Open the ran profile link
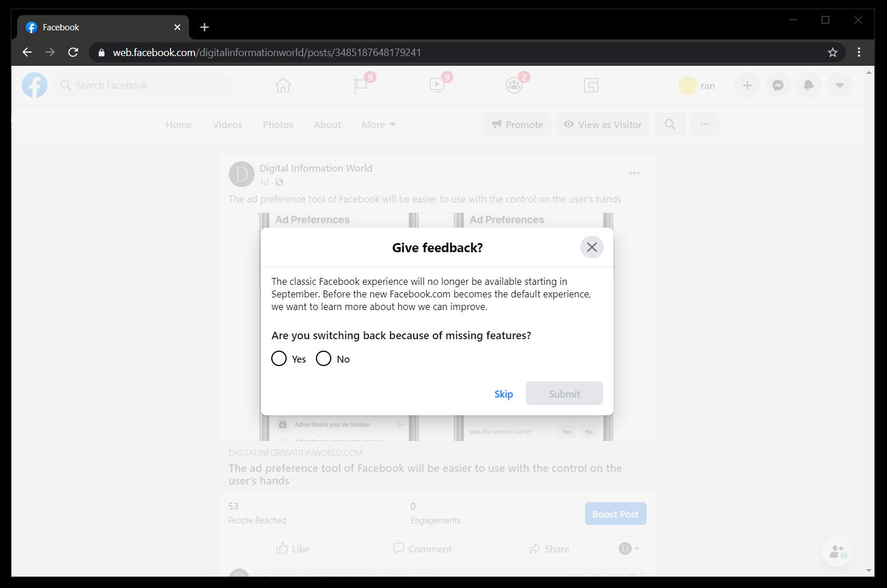Image resolution: width=887 pixels, height=588 pixels. (698, 85)
